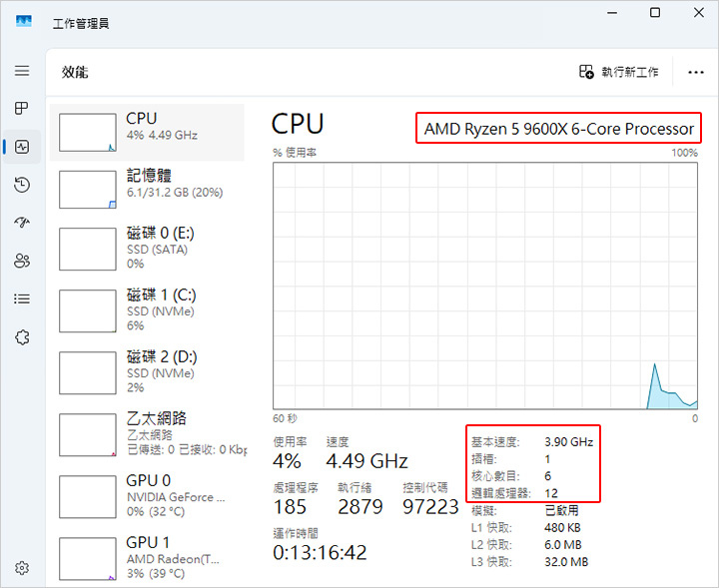Close the Task Manager window
Screen dimensions: 719x588
699,12
